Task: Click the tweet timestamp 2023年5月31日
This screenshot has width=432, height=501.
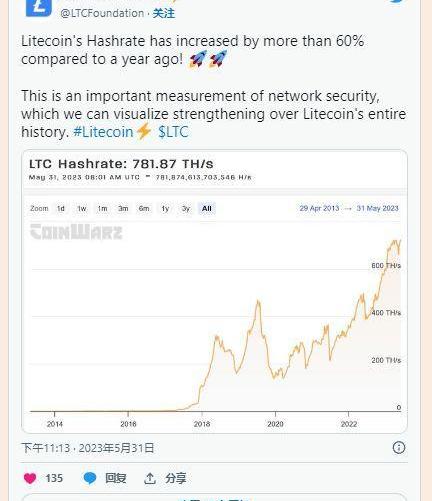Action: tap(116, 448)
